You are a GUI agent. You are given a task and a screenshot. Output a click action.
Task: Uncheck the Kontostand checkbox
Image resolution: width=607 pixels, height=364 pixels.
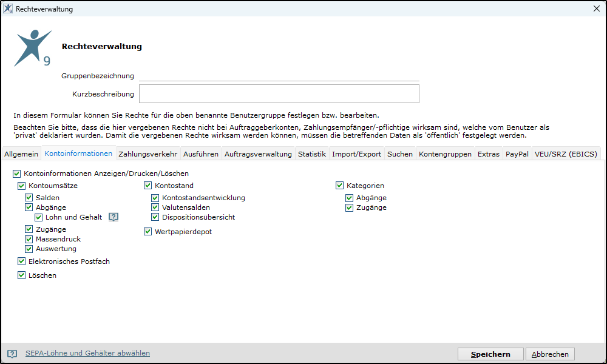tap(148, 186)
